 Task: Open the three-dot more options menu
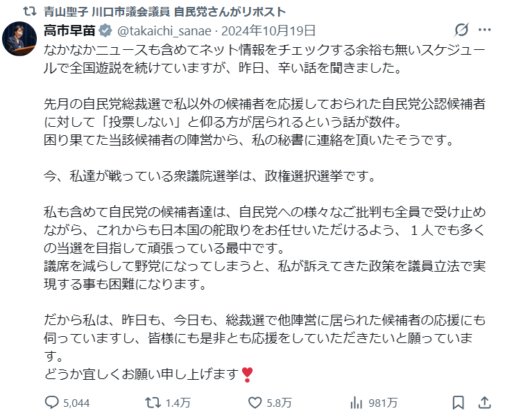pos(485,30)
